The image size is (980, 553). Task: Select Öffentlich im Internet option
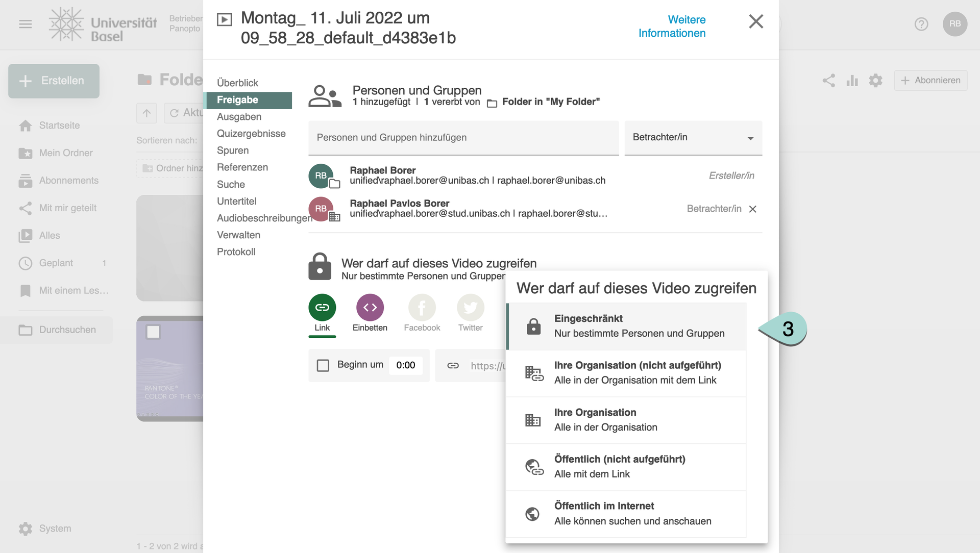(627, 514)
